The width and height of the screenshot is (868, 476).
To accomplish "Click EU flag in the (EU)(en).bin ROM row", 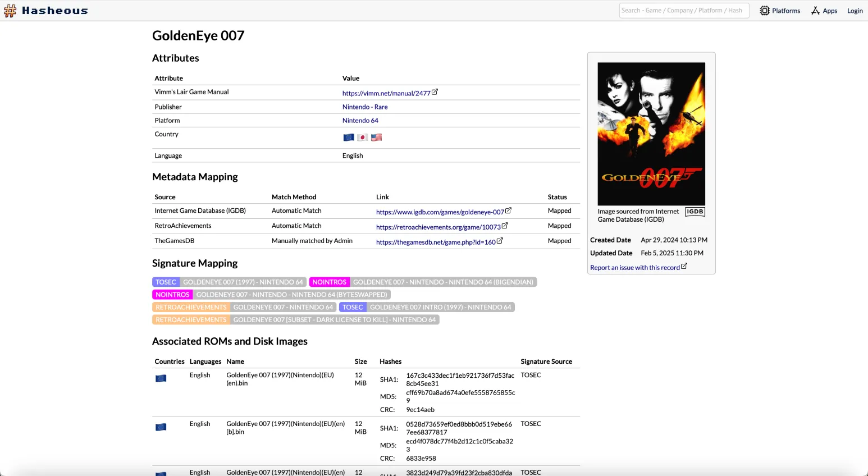I will click(x=161, y=378).
